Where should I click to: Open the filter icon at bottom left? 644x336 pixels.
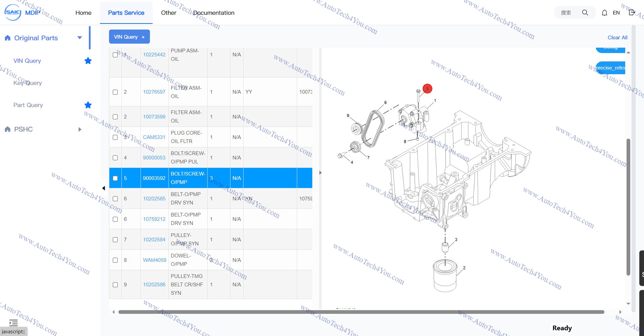tap(13, 322)
